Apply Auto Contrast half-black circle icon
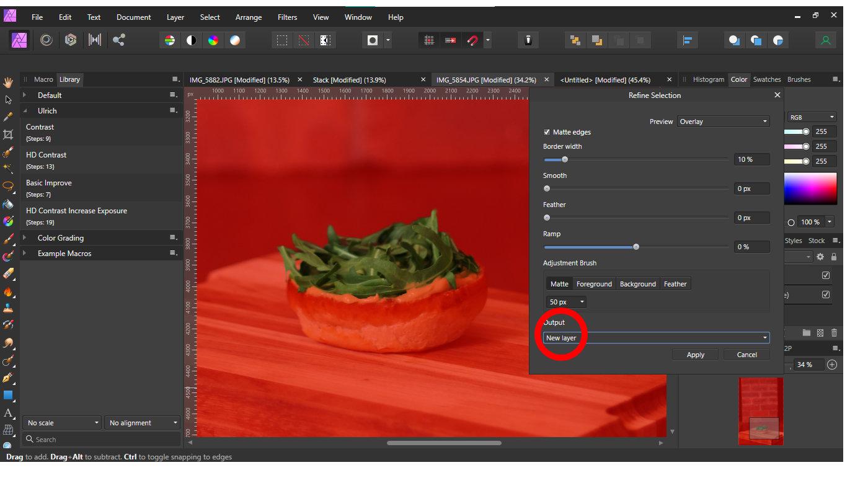The height and width of the screenshot is (496, 868). tap(192, 40)
